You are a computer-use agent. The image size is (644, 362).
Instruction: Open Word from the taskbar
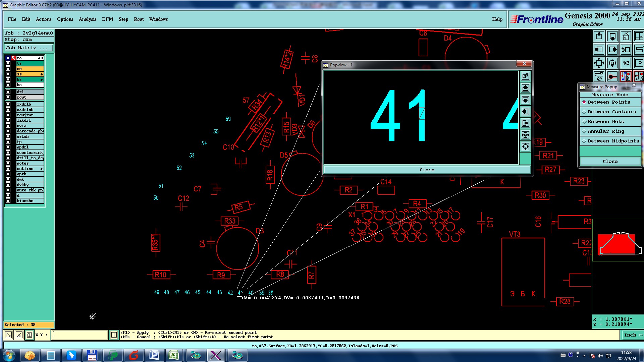pyautogui.click(x=154, y=355)
